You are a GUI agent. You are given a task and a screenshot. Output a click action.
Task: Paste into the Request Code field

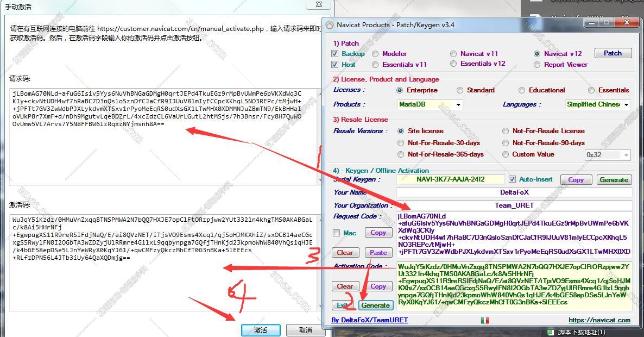pos(378,252)
